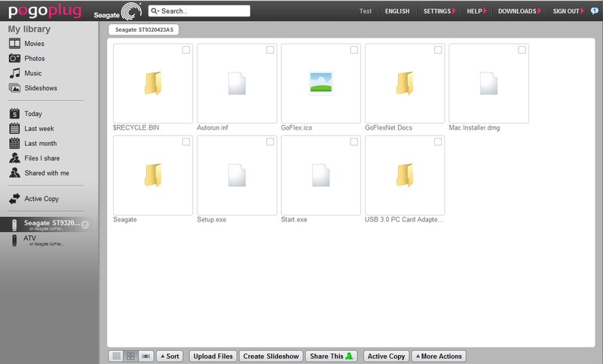The width and height of the screenshot is (603, 364).
Task: Select Setup.exe using its checkbox
Action: click(x=270, y=142)
